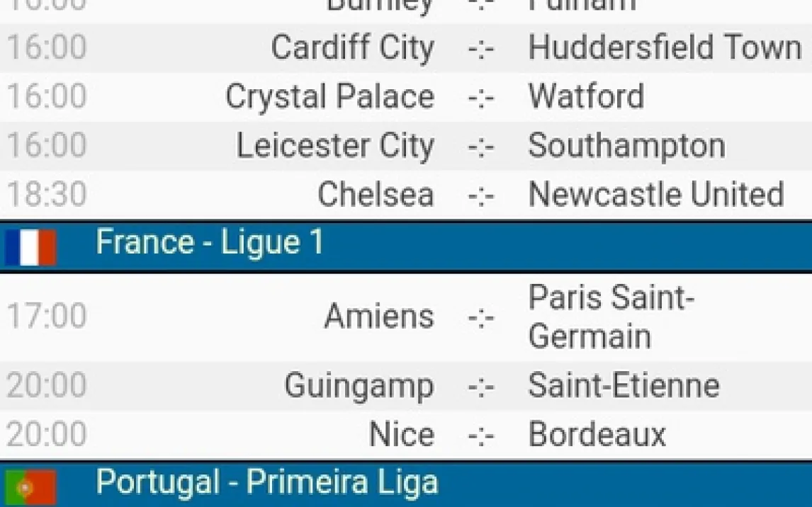
Task: Select Huddersfield Town team name
Action: (x=665, y=48)
